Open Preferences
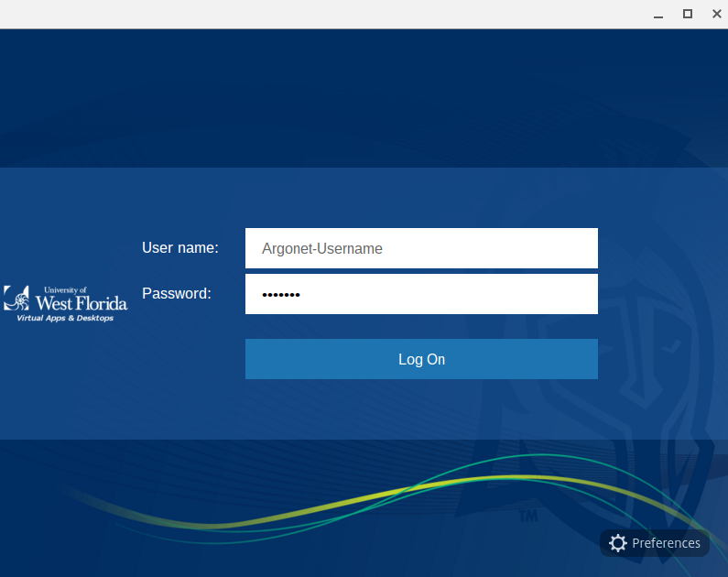This screenshot has height=577, width=728. click(654, 542)
